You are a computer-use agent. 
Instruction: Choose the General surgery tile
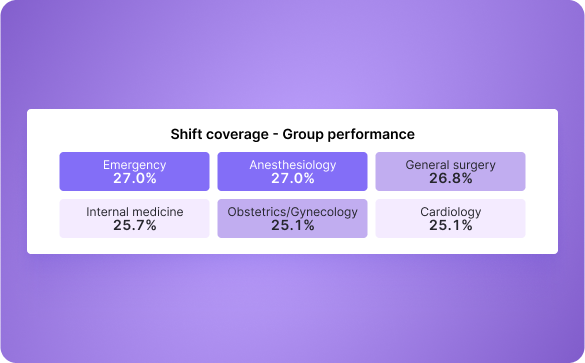click(x=450, y=171)
